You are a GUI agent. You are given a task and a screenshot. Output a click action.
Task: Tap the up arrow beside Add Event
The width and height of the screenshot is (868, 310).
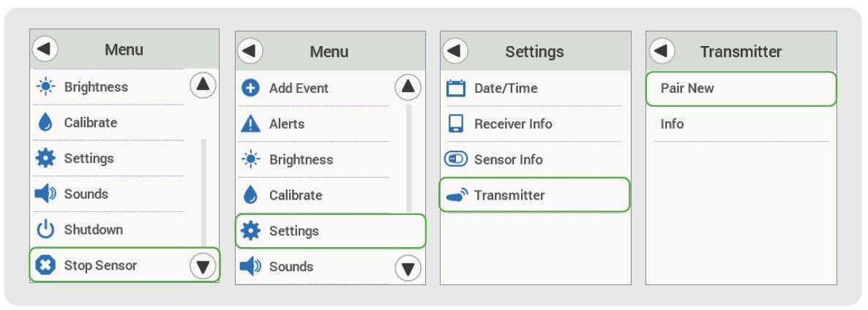(408, 87)
